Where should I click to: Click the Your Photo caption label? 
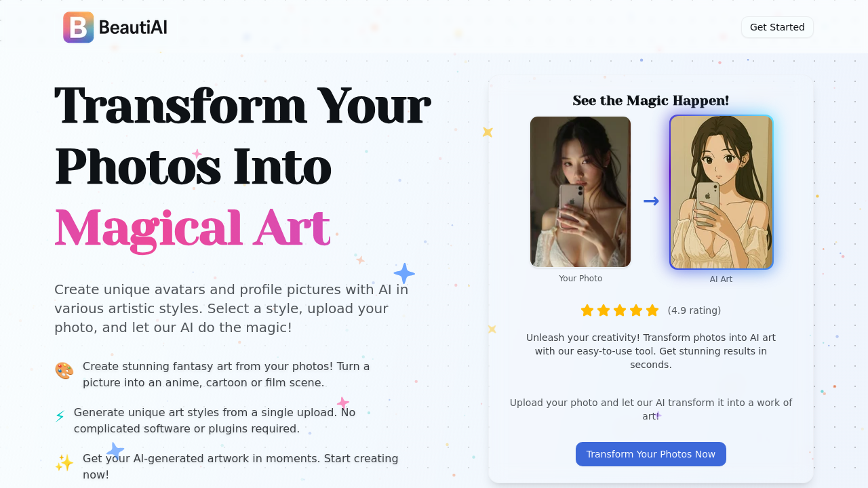click(x=580, y=279)
